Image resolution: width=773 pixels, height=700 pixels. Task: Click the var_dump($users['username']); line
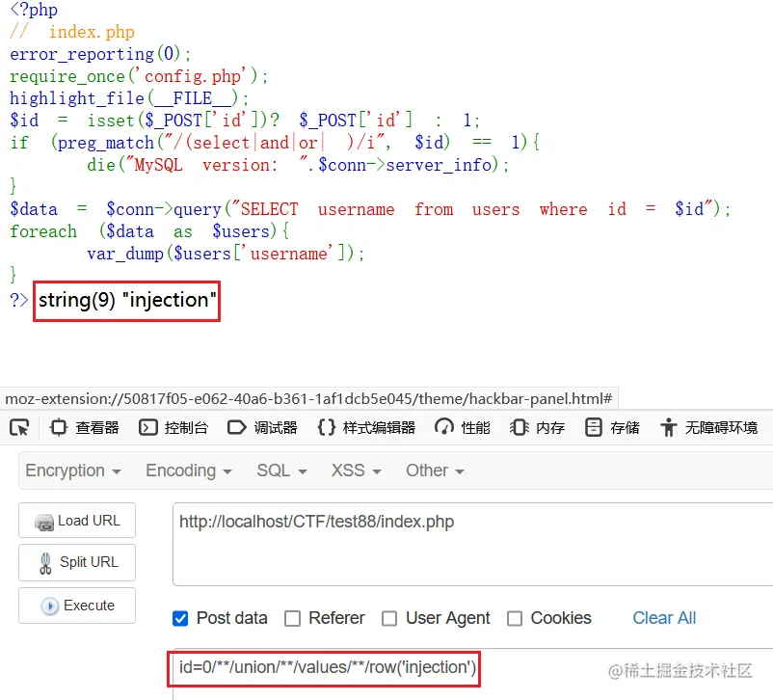pos(226,254)
